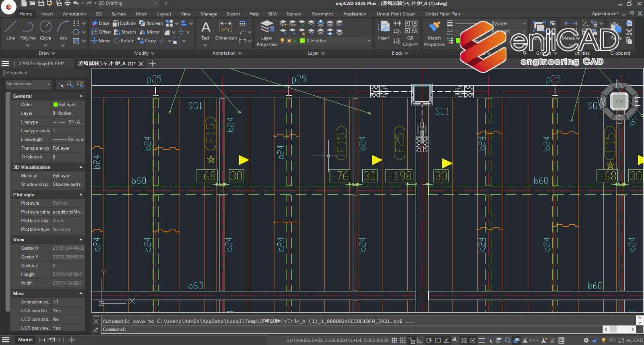Click the Model layout tab

[x=25, y=340]
